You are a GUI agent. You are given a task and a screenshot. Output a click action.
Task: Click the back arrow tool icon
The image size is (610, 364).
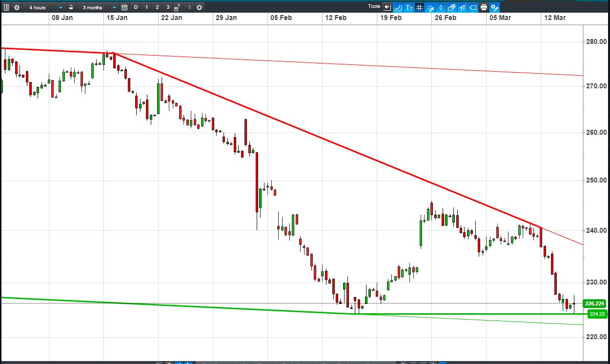pos(387,7)
